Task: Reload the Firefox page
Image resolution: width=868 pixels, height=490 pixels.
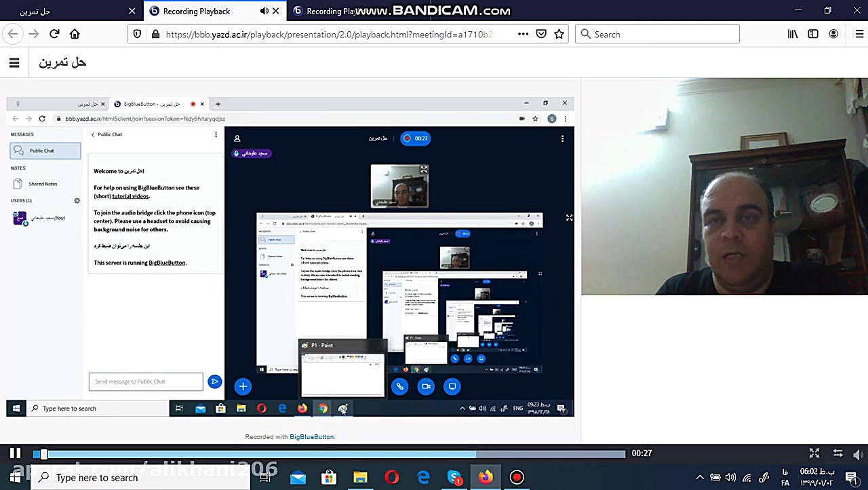Action: (54, 34)
